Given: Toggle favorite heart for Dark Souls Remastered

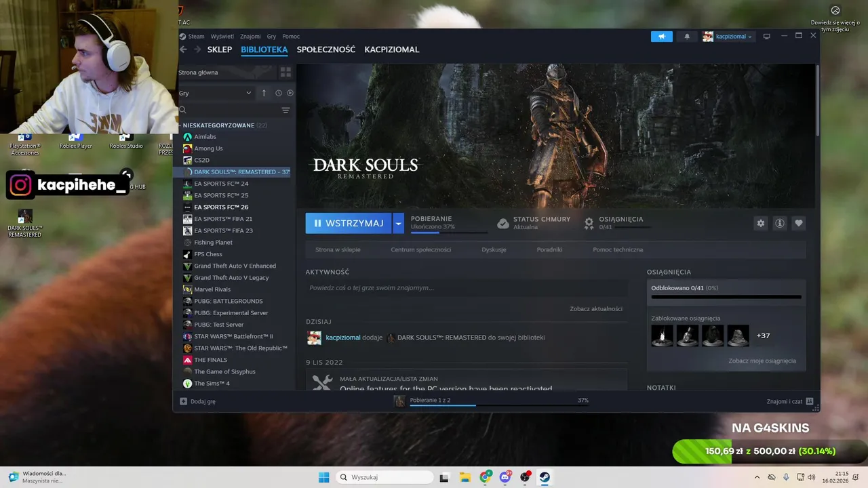Looking at the screenshot, I should pyautogui.click(x=799, y=223).
